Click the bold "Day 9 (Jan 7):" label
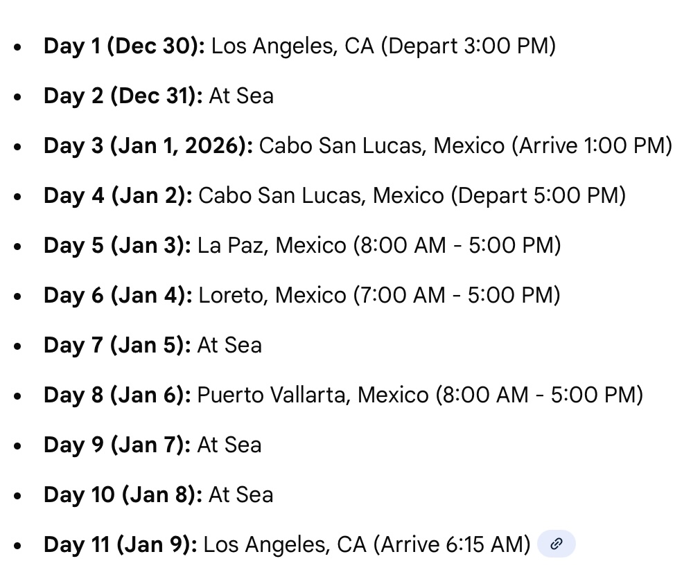The image size is (700, 588). tap(117, 445)
